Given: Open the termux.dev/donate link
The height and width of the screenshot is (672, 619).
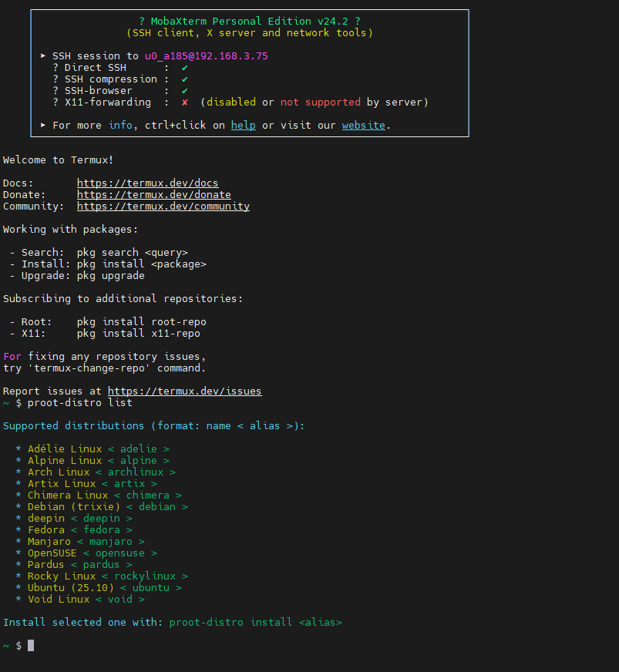Looking at the screenshot, I should [153, 195].
